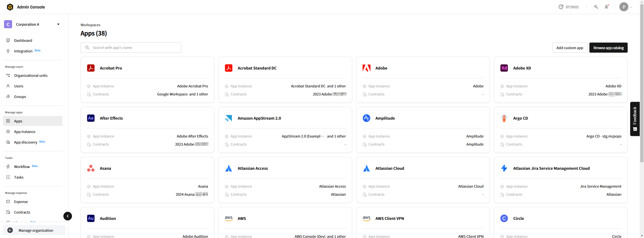Image resolution: width=644 pixels, height=238 pixels.
Task: Click the Workflow lightning icon
Action: (x=8, y=166)
